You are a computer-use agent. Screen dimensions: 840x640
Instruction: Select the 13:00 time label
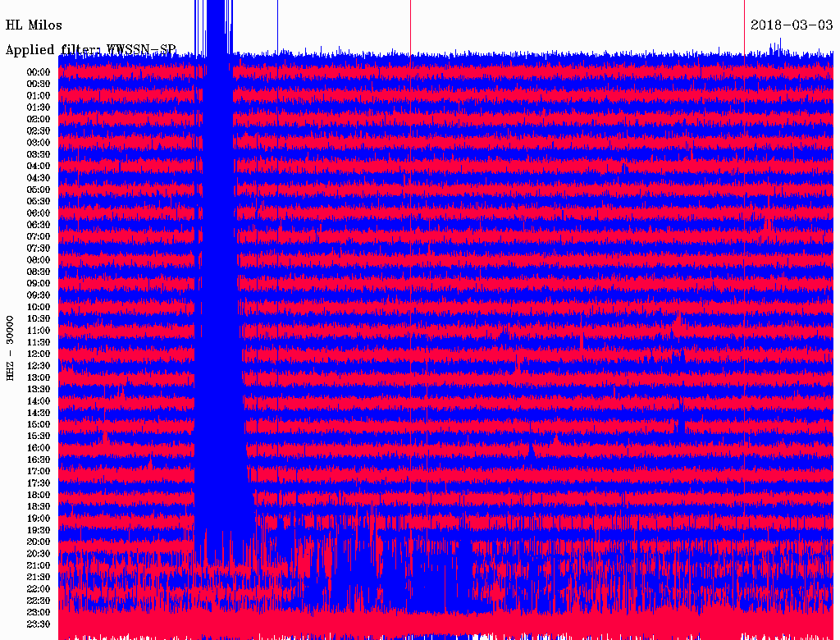[x=39, y=377]
